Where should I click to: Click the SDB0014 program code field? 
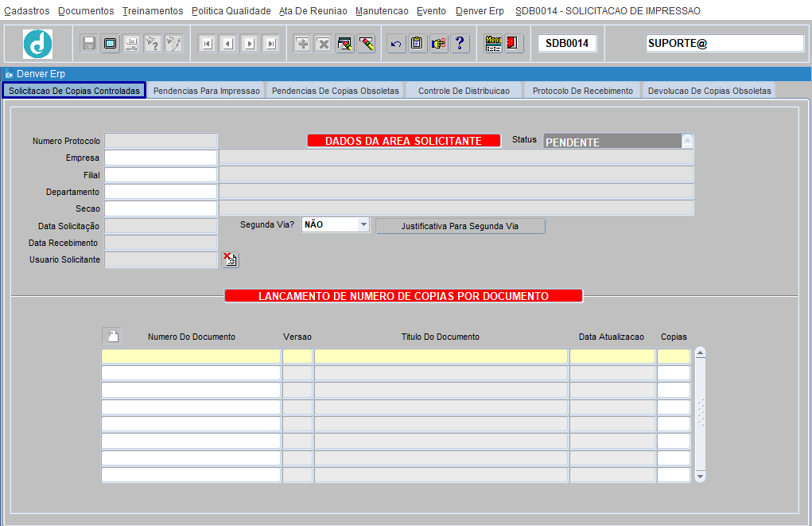567,43
